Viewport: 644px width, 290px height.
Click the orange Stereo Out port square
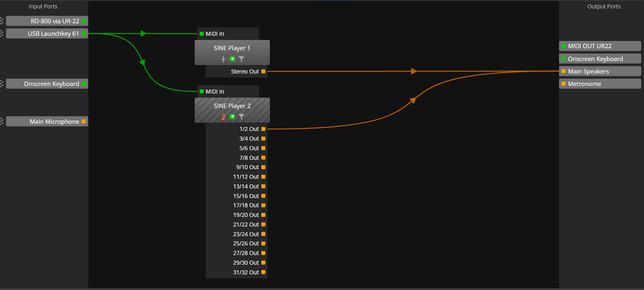(263, 71)
